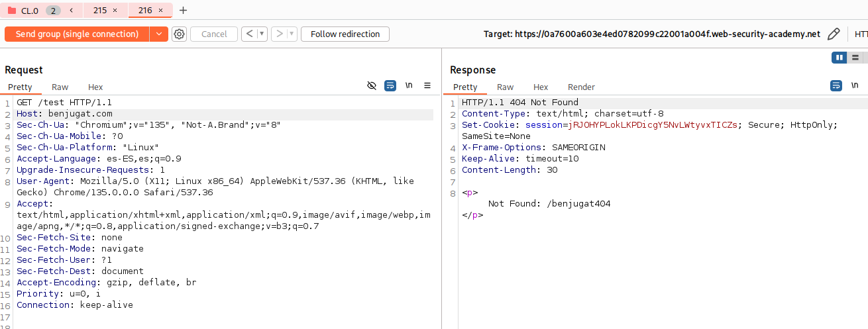Toggle line wrap in the Request editor

coord(390,85)
